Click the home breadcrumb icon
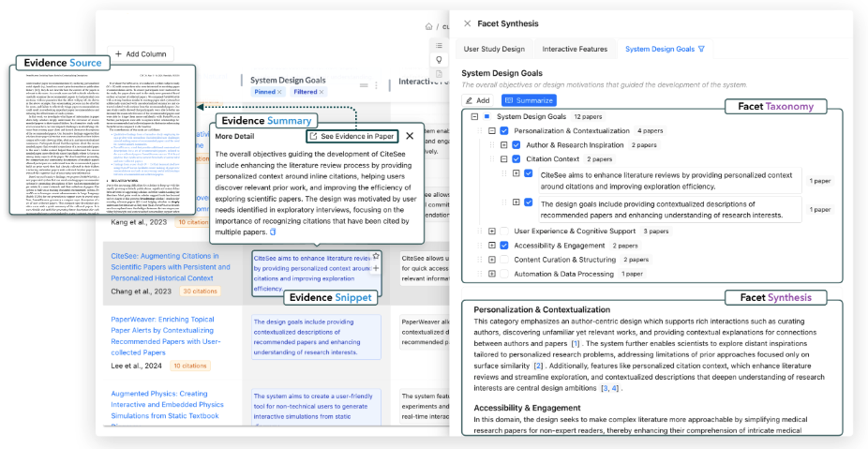868x449 pixels. (428, 26)
